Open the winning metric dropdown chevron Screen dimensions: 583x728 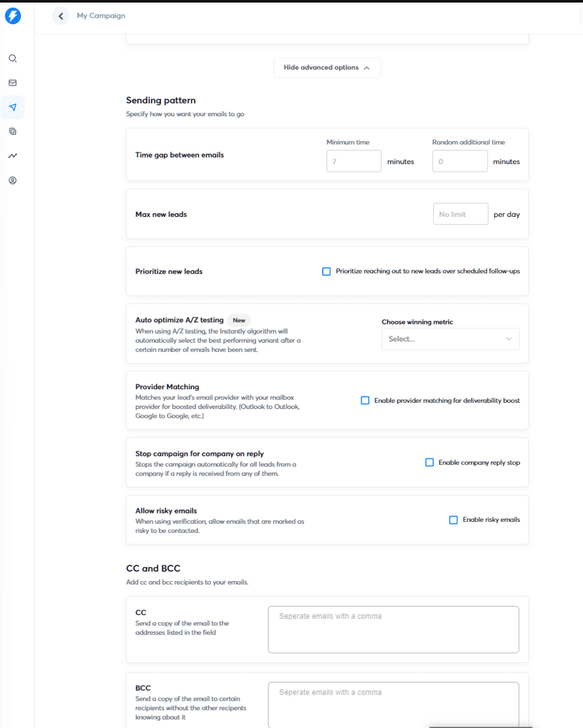[x=509, y=339]
